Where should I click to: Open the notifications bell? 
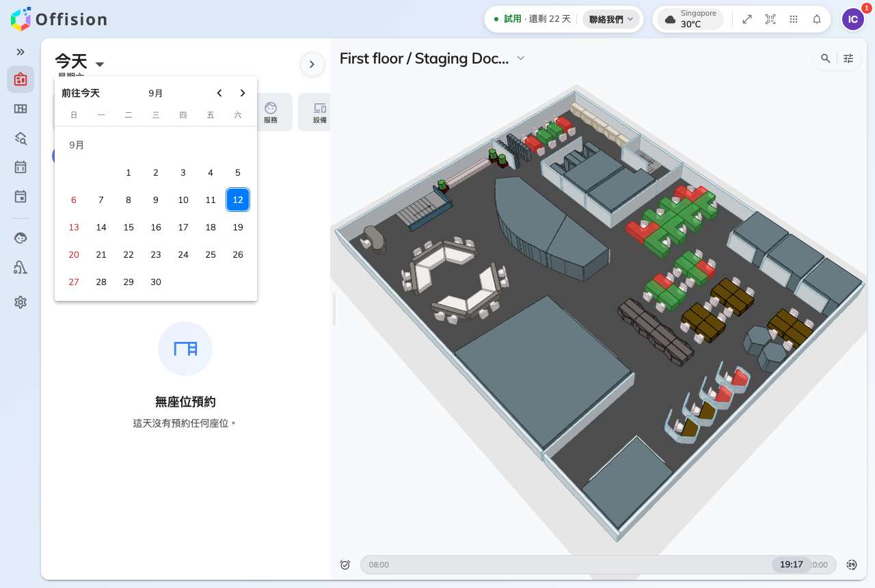tap(817, 19)
